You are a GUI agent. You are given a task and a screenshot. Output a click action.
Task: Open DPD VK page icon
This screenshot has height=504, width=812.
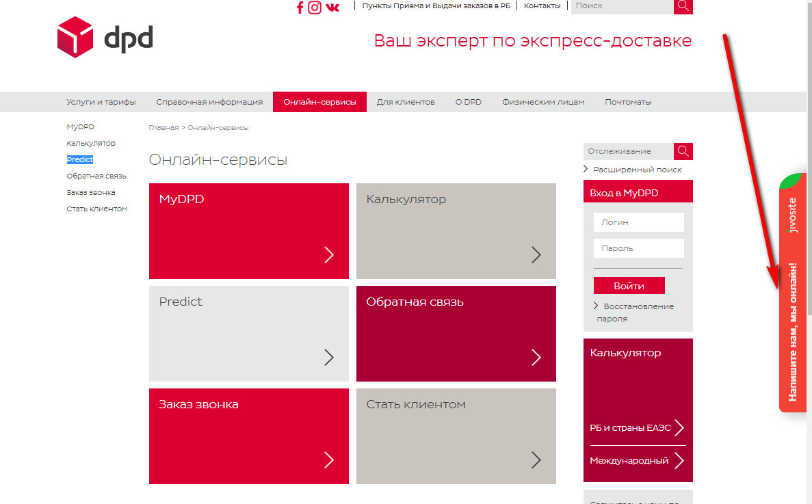[332, 8]
